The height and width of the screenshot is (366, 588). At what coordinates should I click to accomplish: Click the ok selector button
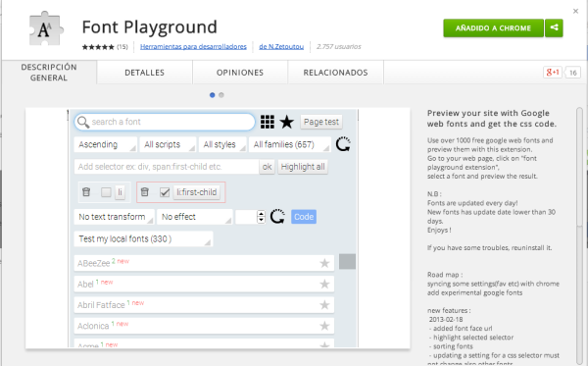pyautogui.click(x=267, y=167)
